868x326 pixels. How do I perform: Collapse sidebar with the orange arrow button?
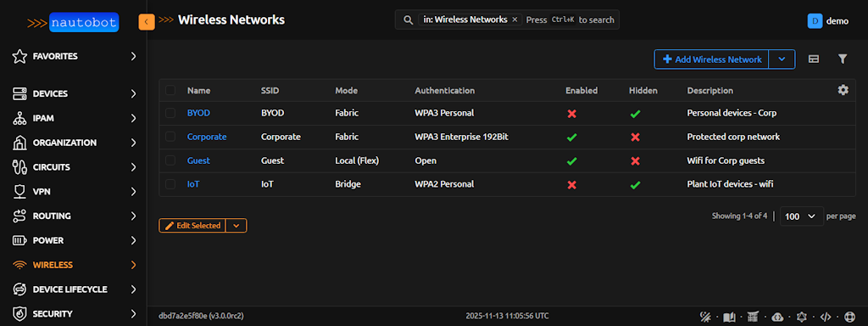point(146,21)
